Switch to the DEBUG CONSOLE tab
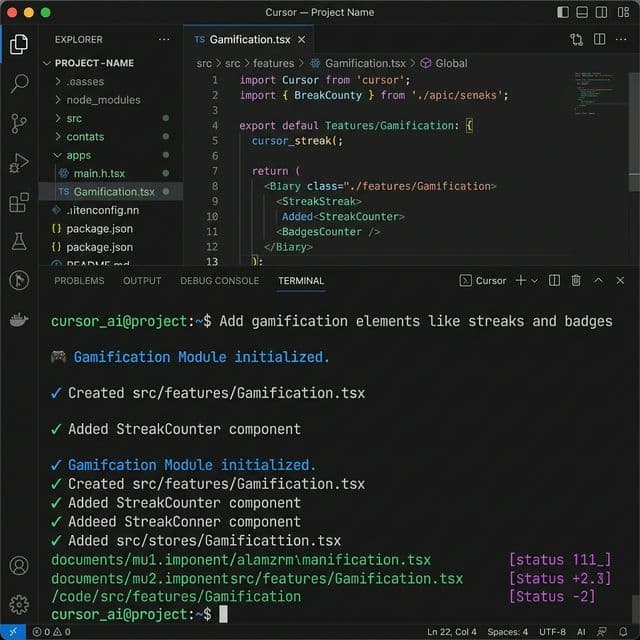This screenshot has width=640, height=640. tap(220, 281)
